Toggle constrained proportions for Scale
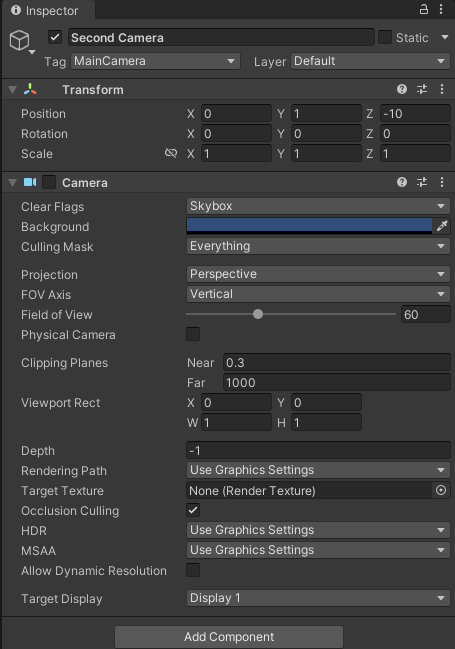This screenshot has width=455, height=649. (x=171, y=154)
